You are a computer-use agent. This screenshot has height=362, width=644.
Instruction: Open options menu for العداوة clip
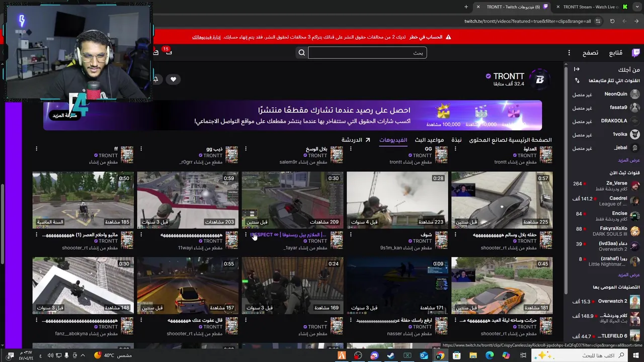[455, 149]
